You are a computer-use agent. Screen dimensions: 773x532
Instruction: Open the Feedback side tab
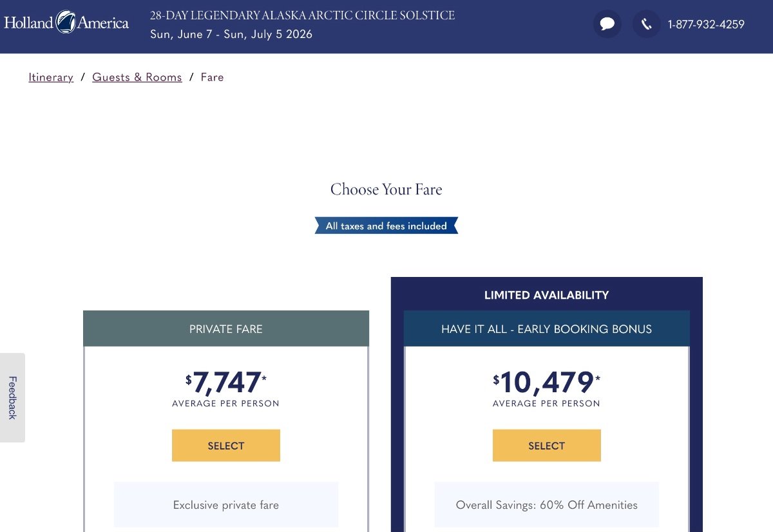pos(12,397)
